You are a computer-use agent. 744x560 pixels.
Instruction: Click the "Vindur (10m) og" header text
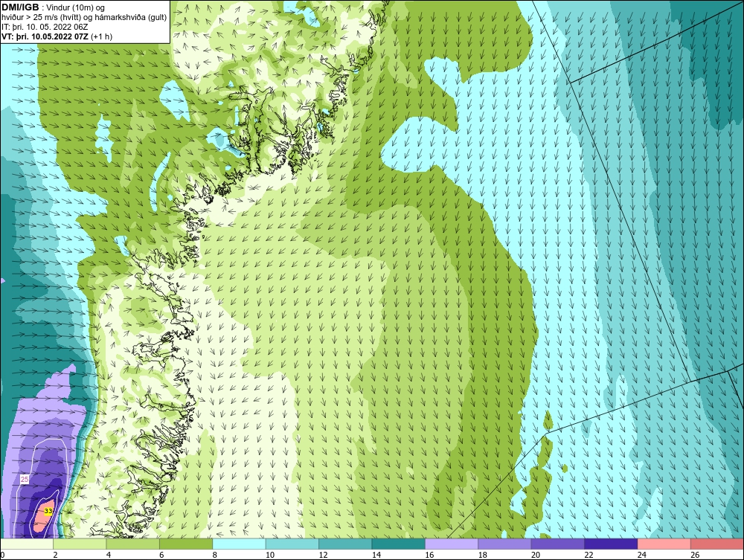click(76, 8)
